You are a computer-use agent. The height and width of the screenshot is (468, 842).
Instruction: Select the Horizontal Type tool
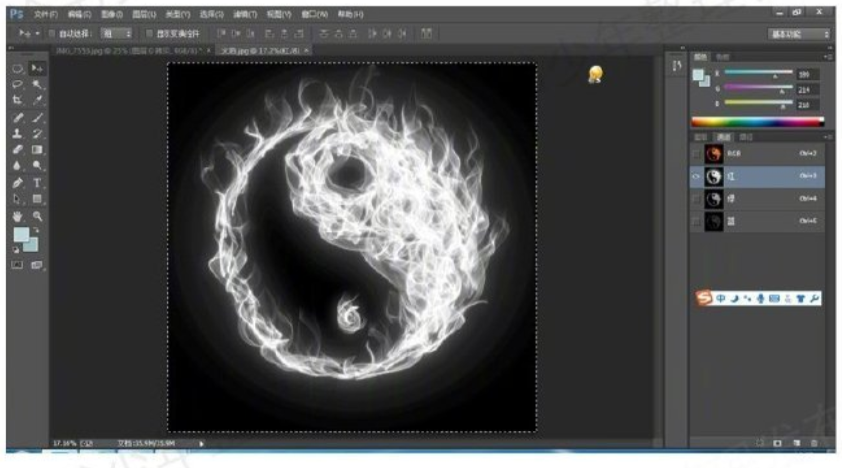[x=38, y=183]
